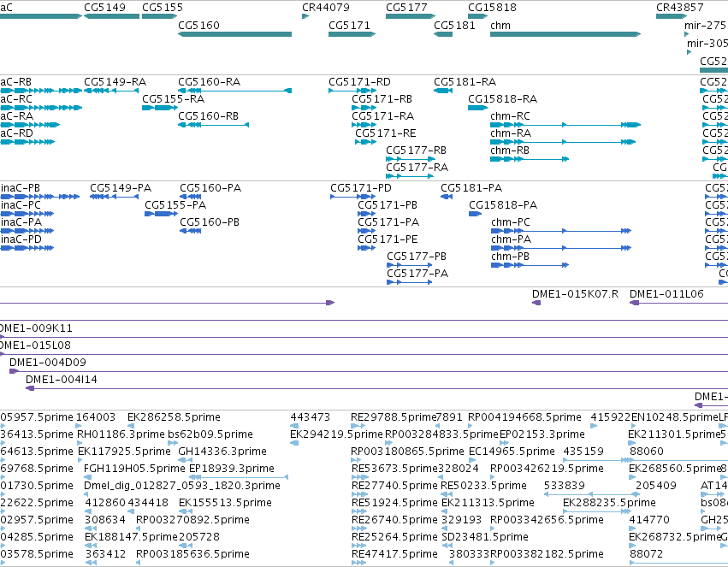This screenshot has width=728, height=567.
Task: Select the EK286258.5prime EST
Action: [x=129, y=426]
